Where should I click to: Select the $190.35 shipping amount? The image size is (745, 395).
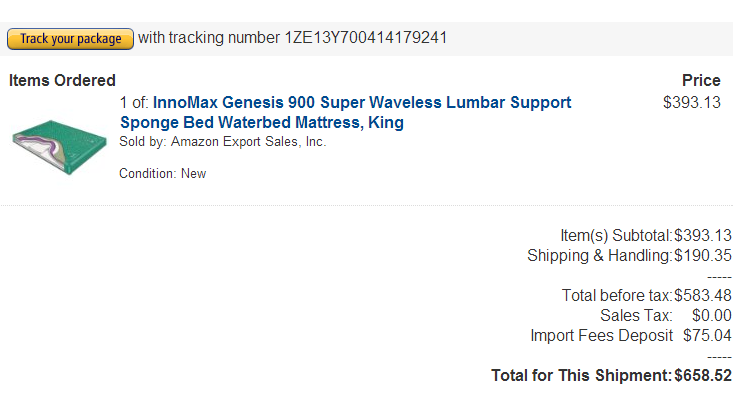(703, 255)
